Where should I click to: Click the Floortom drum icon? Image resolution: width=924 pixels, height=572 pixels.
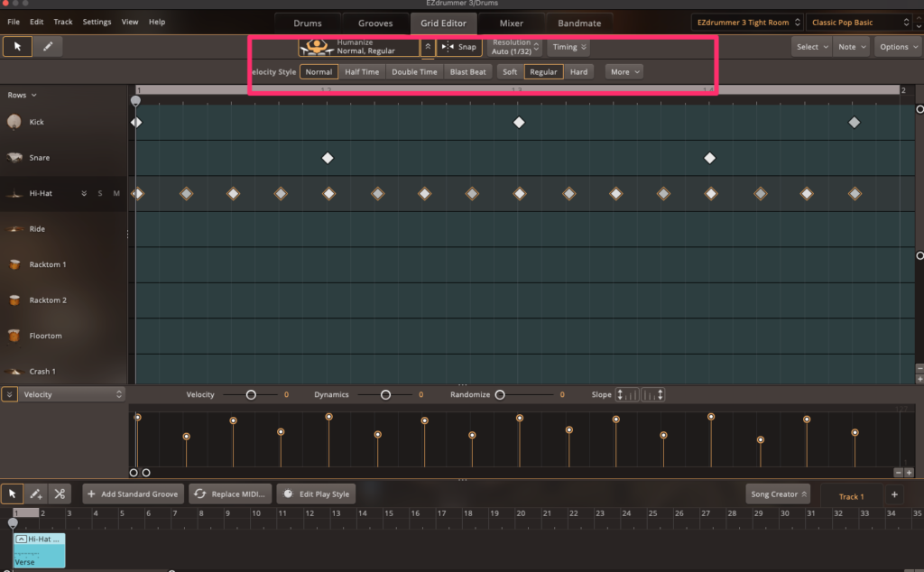[x=14, y=336]
